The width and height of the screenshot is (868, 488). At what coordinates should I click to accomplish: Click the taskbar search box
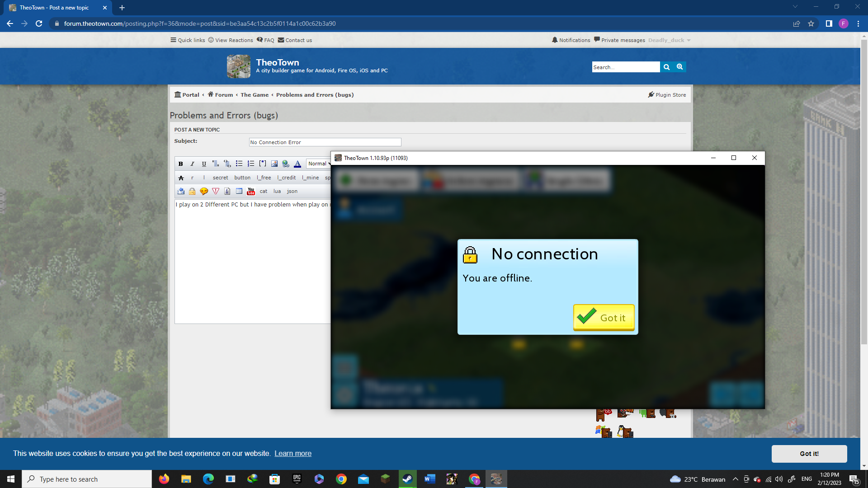click(87, 479)
